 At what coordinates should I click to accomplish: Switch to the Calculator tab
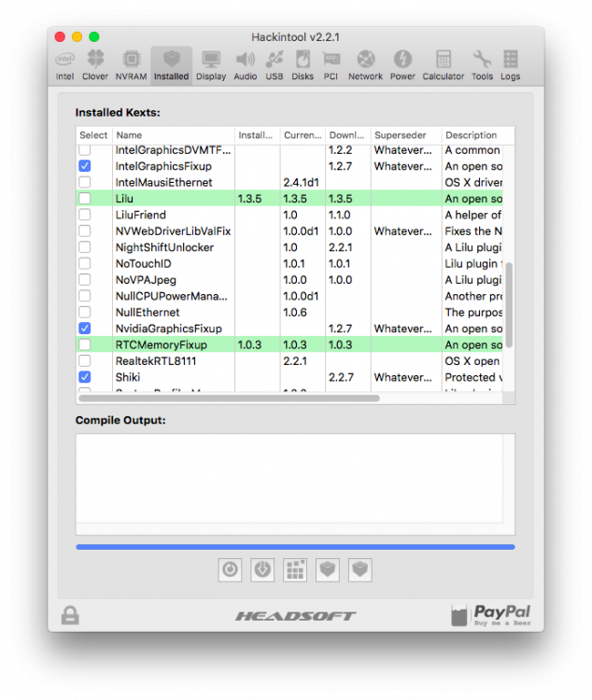(444, 65)
